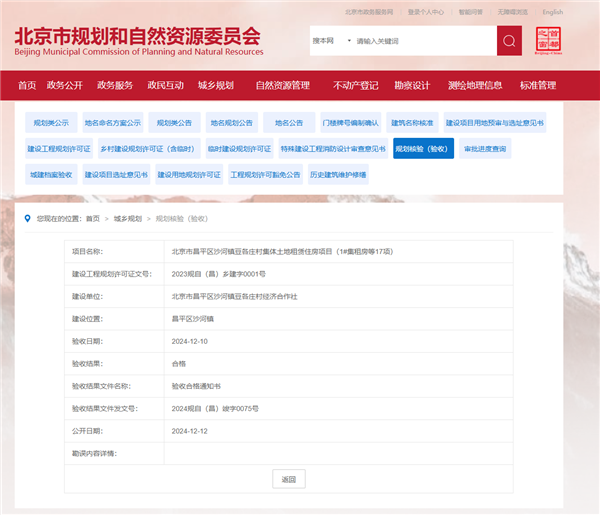Image resolution: width=600 pixels, height=515 pixels.
Task: Click the location pin breadcrumb icon
Action: pyautogui.click(x=27, y=218)
